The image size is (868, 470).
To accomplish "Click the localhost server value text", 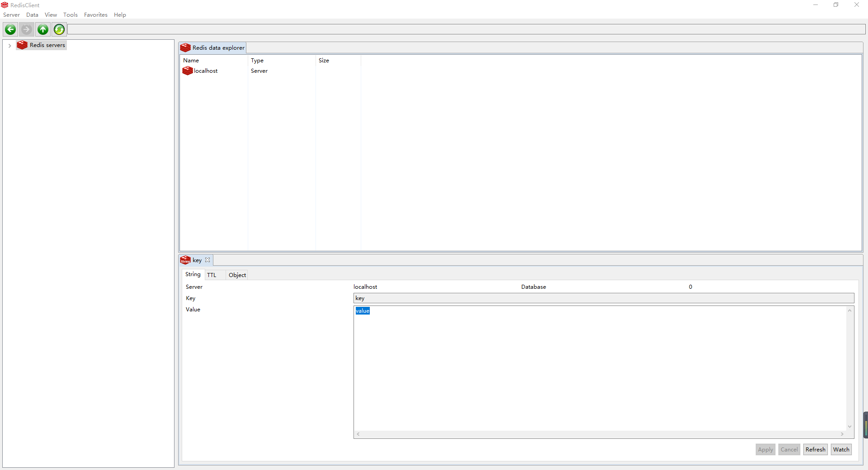I will 365,287.
